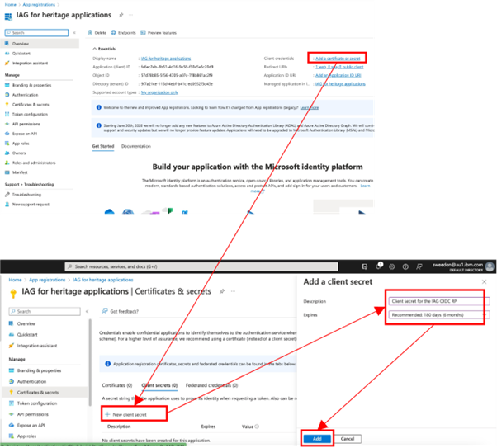
Task: Click the Azure search resources bar
Action: coord(201,266)
